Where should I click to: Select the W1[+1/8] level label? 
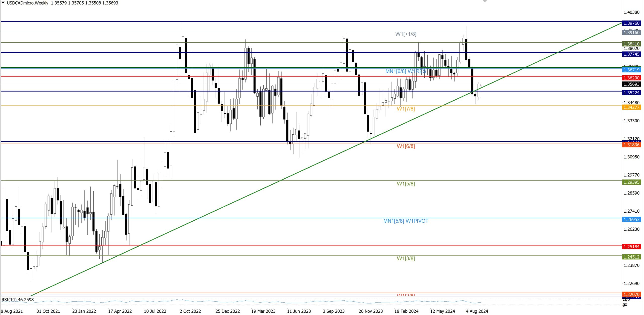point(406,34)
